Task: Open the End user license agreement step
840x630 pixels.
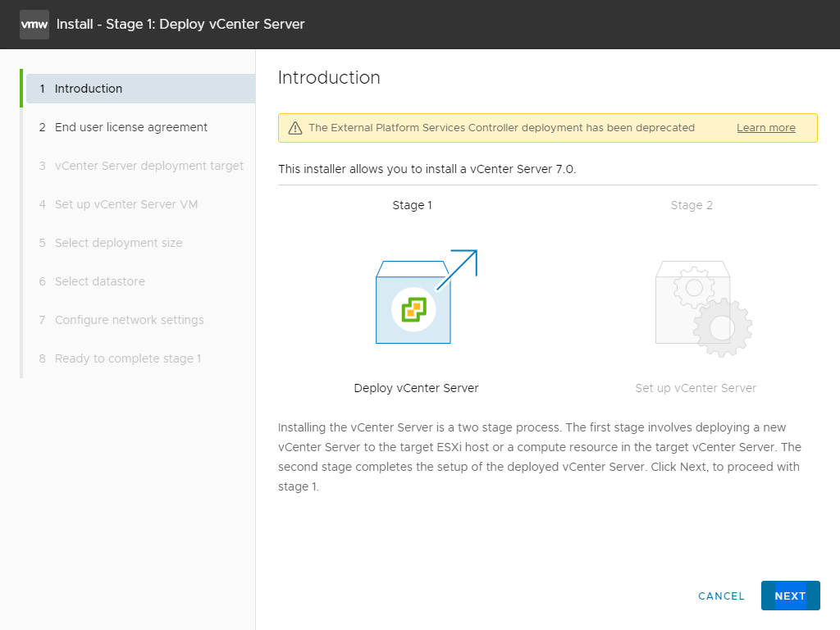Action: tap(130, 127)
